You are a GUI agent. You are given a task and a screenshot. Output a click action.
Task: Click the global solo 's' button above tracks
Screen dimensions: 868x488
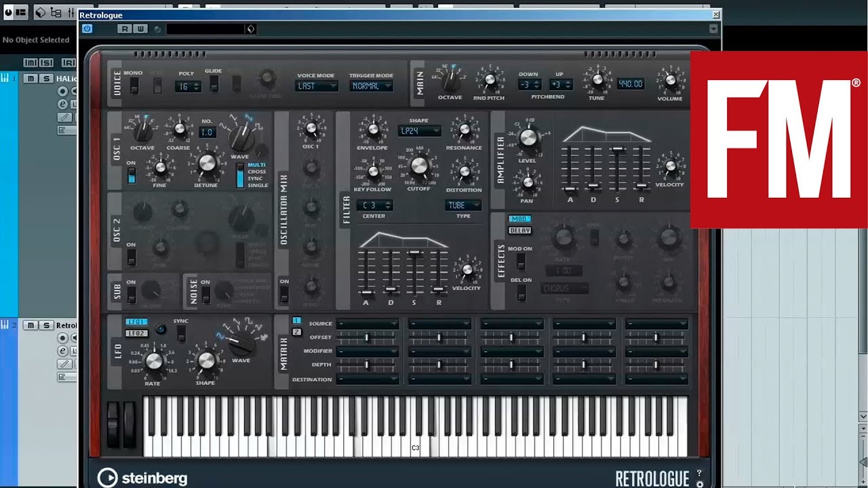[45, 62]
